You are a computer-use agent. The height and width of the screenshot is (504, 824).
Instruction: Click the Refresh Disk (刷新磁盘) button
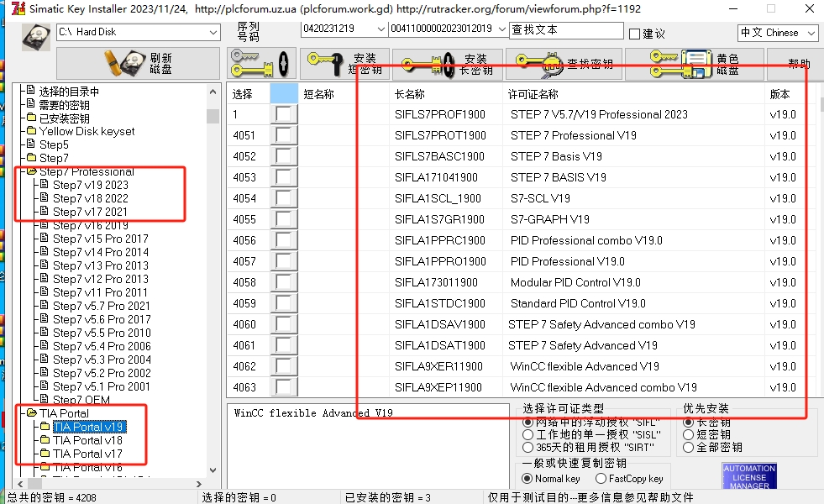click(x=137, y=64)
